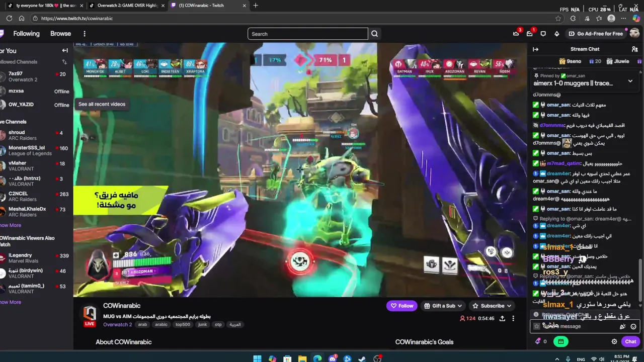Expand the pinned chat message
Screen dimensions: 644x362
pyautogui.click(x=630, y=81)
